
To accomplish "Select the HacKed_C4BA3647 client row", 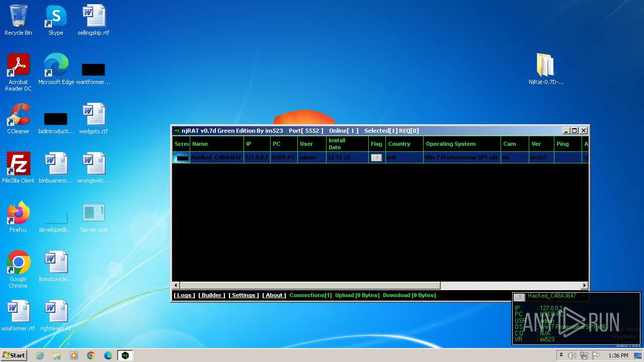I will (x=380, y=157).
